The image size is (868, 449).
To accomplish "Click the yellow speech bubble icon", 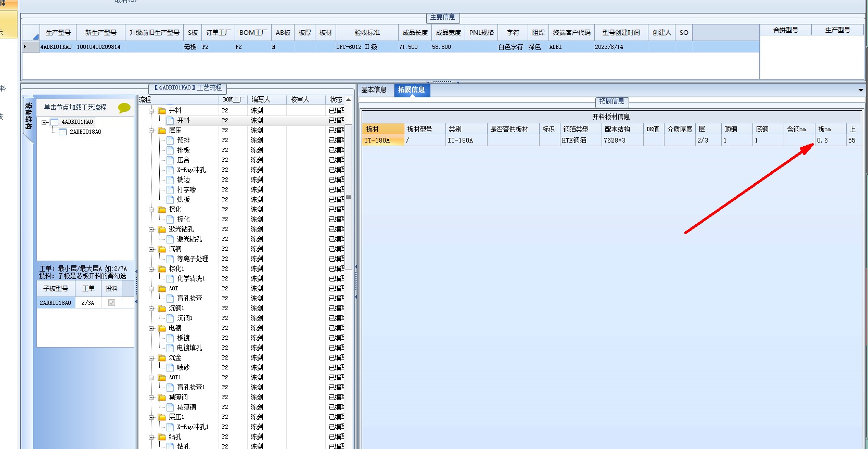I will (x=124, y=108).
